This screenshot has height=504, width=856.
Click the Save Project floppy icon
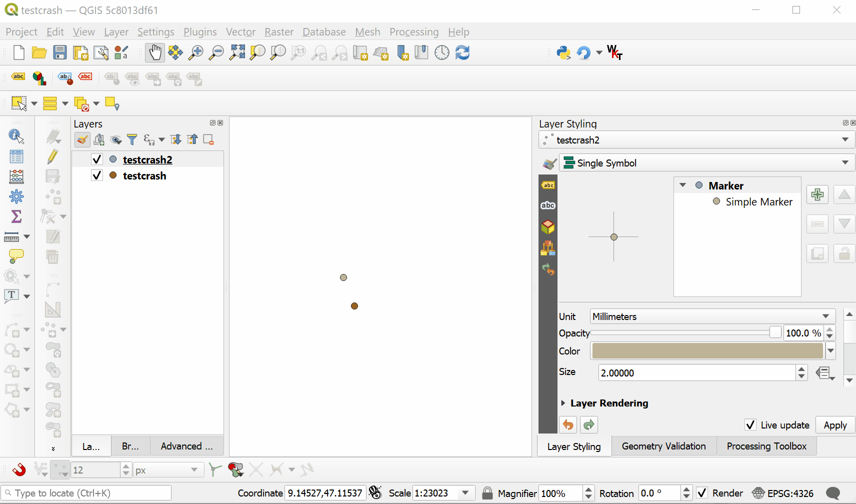tap(60, 52)
